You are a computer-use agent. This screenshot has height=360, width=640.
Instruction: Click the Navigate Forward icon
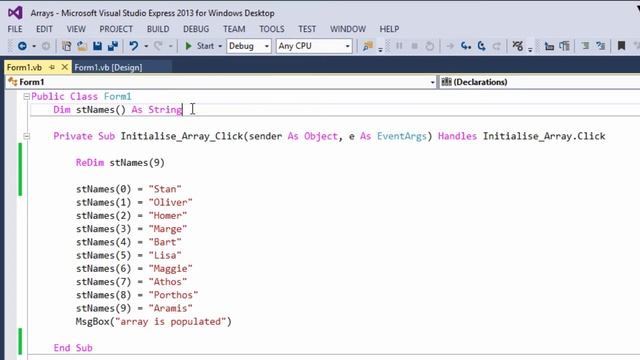(46, 46)
